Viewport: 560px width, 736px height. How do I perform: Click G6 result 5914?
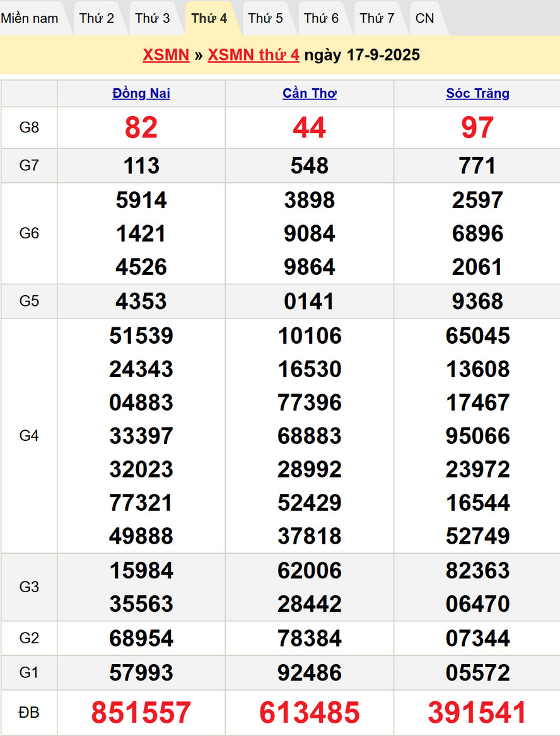point(141,200)
